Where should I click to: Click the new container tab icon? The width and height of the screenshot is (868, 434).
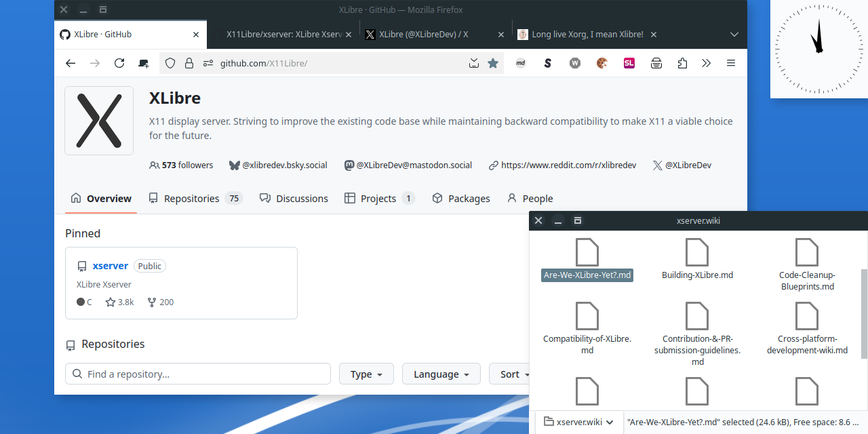coord(144,63)
